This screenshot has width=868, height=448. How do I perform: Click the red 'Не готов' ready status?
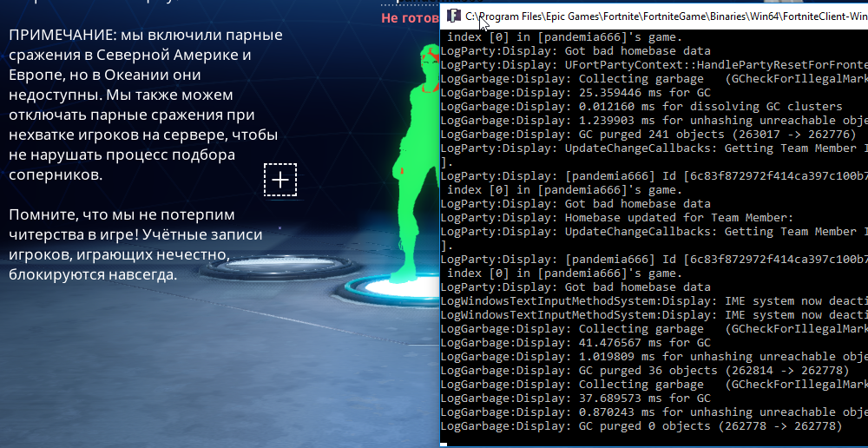(410, 18)
